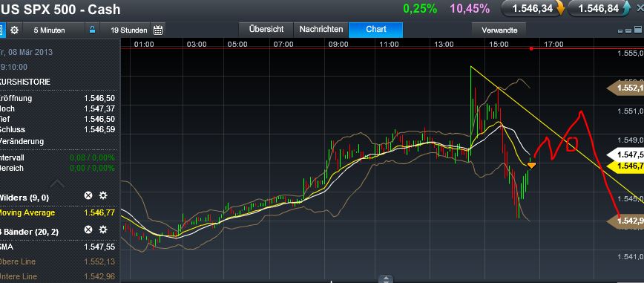Open the calendar date picker icon

coord(158,30)
